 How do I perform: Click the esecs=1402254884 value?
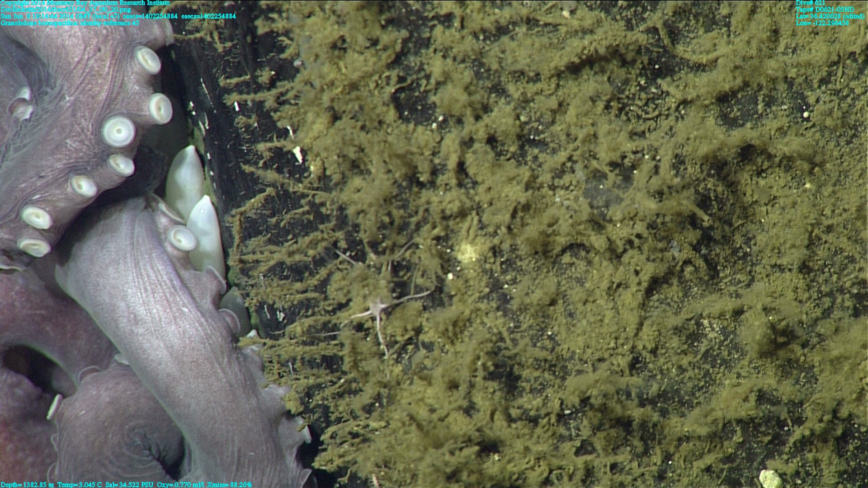(x=208, y=16)
